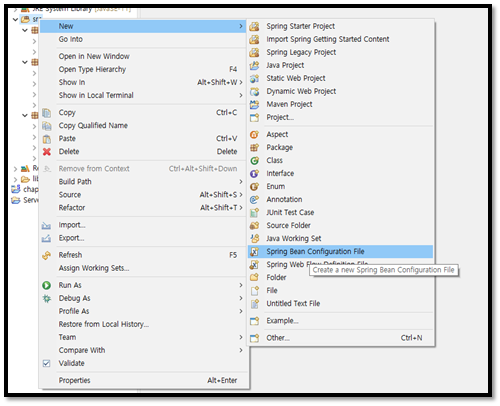This screenshot has width=500, height=406.
Task: Click the Aspect icon
Action: click(x=254, y=134)
